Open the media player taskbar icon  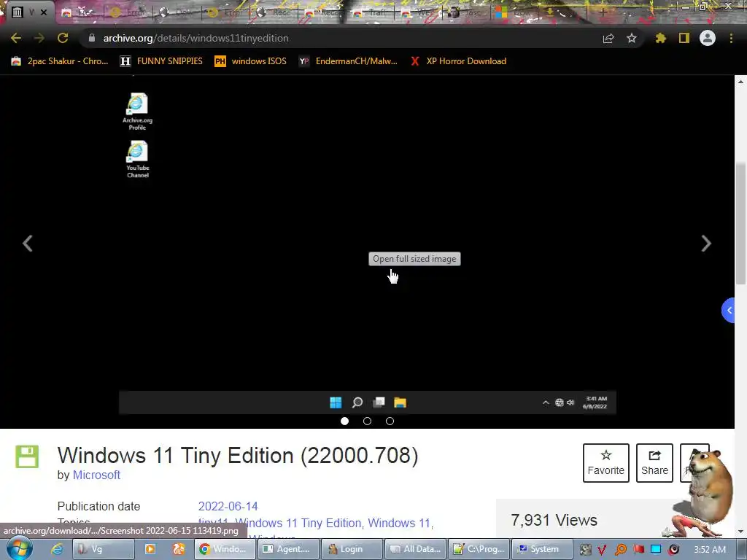[x=150, y=549]
